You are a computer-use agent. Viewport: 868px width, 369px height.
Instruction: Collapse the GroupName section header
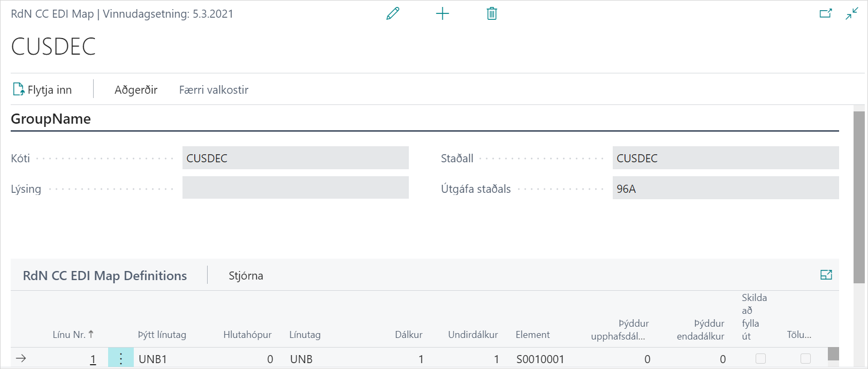click(x=51, y=119)
